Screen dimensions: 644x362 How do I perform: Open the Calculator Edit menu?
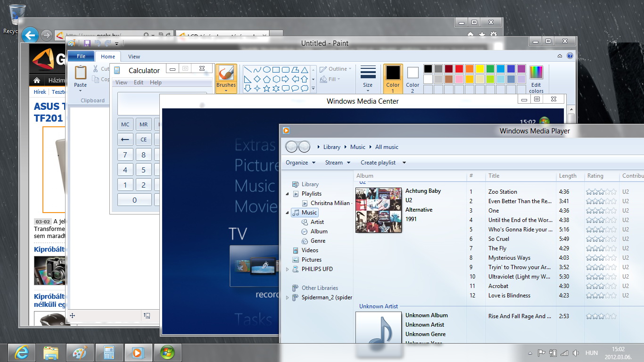point(139,82)
